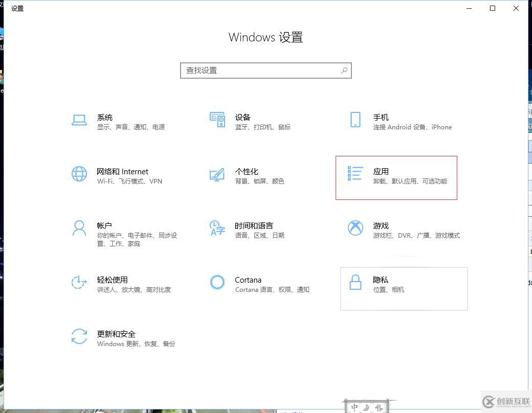
Task: Click the Wi-Fi、飞行模式、VPN description
Action: [129, 181]
